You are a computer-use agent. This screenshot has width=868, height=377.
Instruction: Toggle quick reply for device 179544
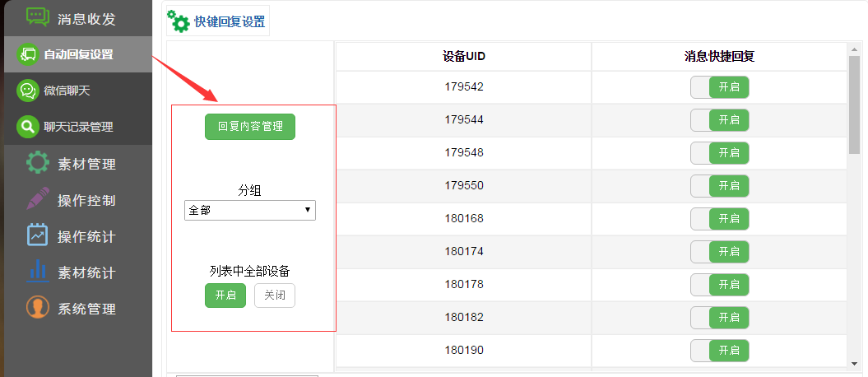(x=720, y=120)
